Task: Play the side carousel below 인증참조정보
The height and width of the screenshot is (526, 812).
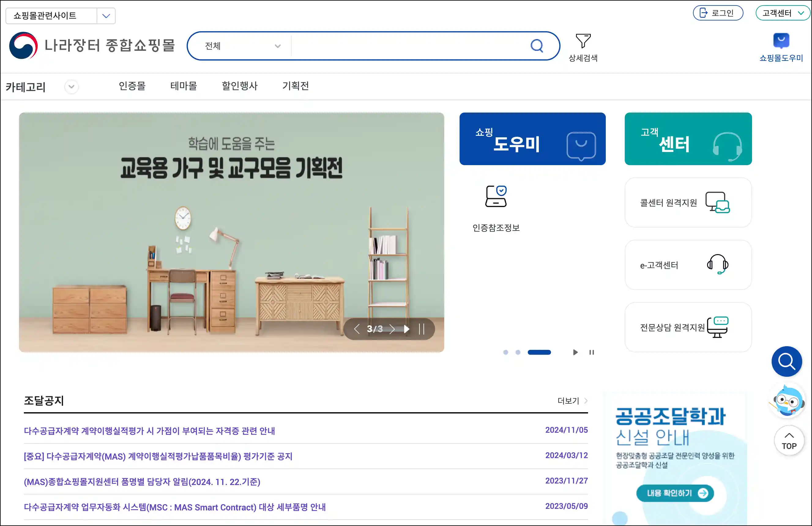Action: click(575, 352)
